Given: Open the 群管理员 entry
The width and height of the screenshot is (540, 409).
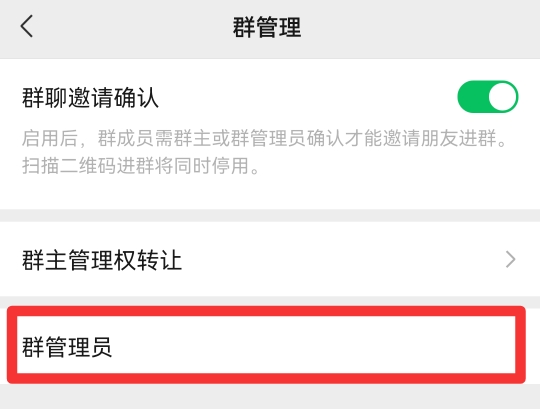Looking at the screenshot, I should [266, 345].
